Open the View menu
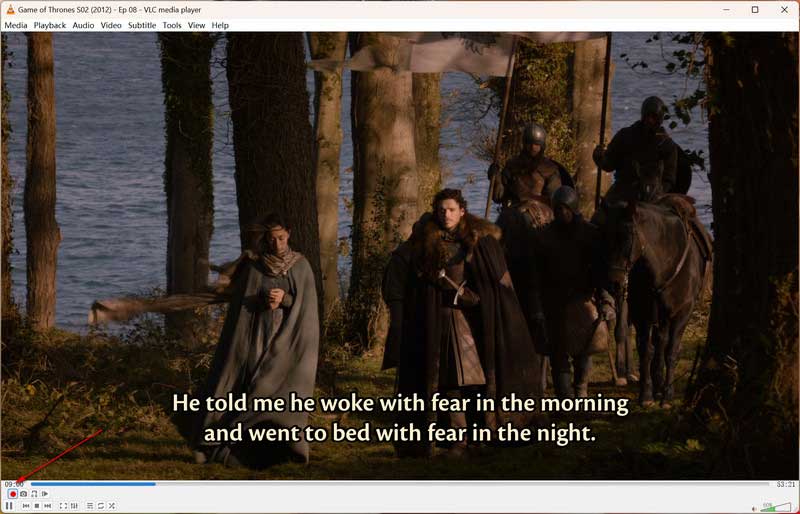This screenshot has height=514, width=800. 196,25
